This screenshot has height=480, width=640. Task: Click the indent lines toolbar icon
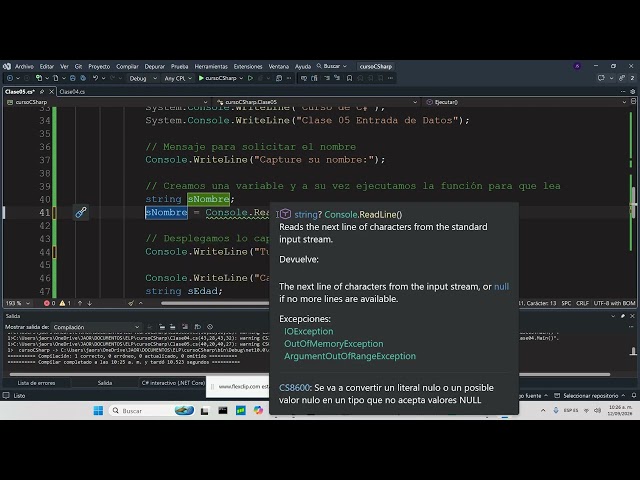pyautogui.click(x=327, y=78)
